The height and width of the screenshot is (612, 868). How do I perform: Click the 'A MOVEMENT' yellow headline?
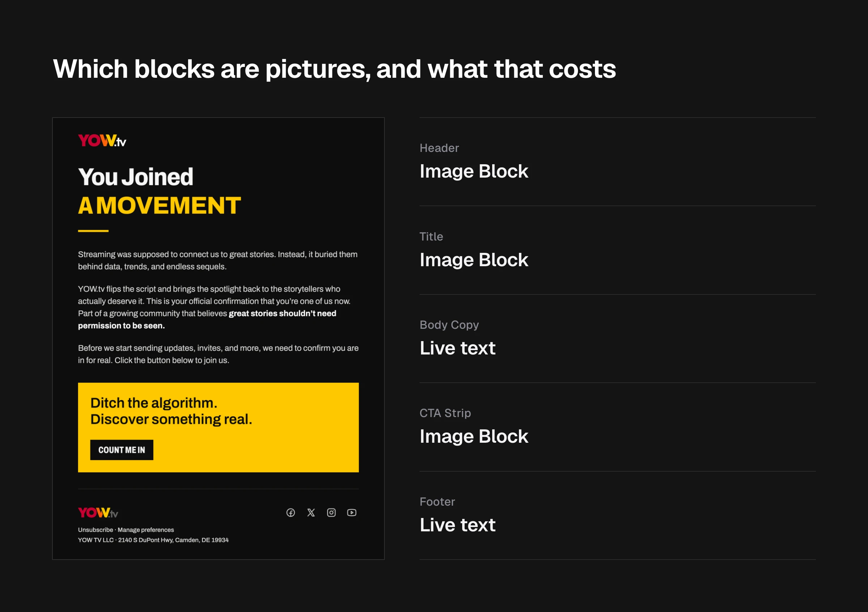[159, 205]
